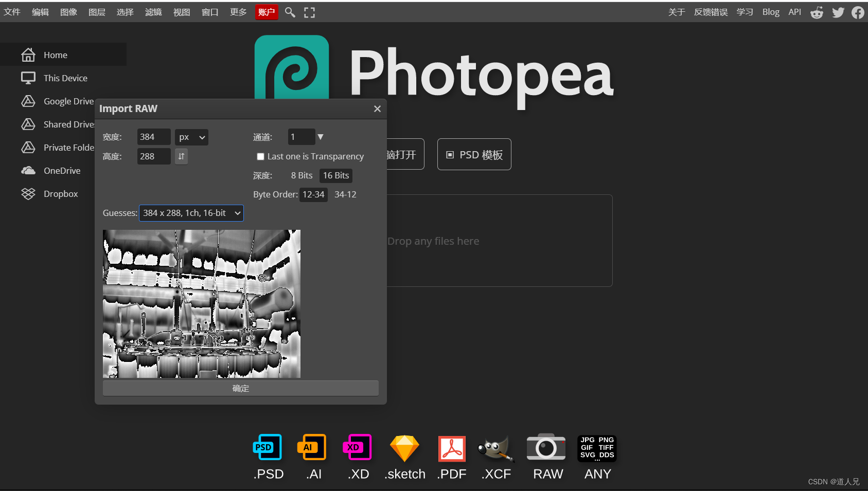Click the width field showing 384

154,137
